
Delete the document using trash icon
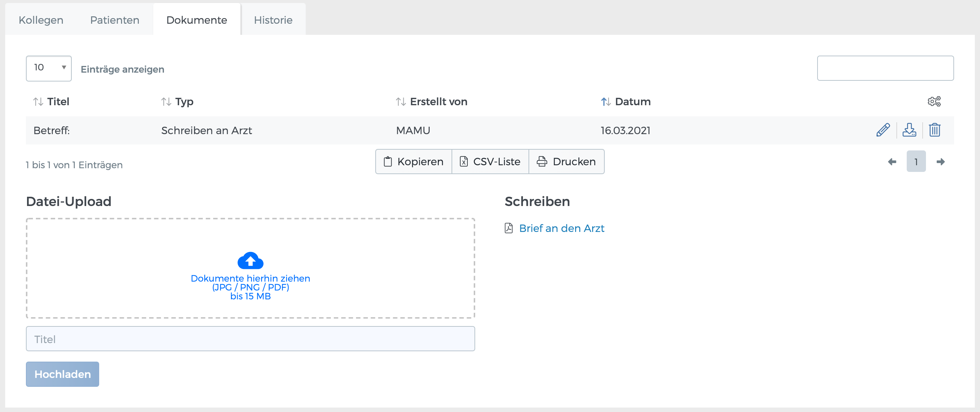pyautogui.click(x=934, y=130)
